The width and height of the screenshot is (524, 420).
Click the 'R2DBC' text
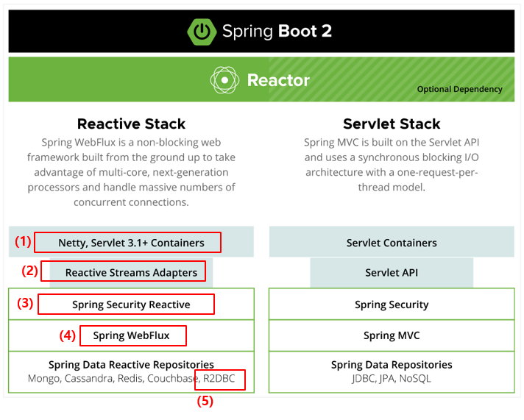click(219, 379)
